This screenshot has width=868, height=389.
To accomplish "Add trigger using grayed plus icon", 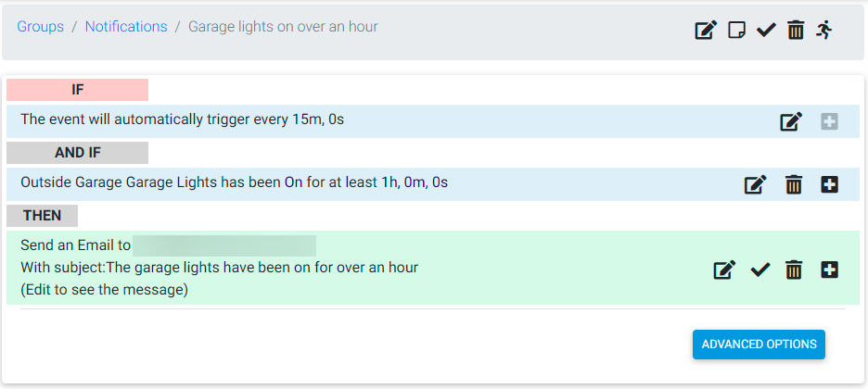I will 829,121.
